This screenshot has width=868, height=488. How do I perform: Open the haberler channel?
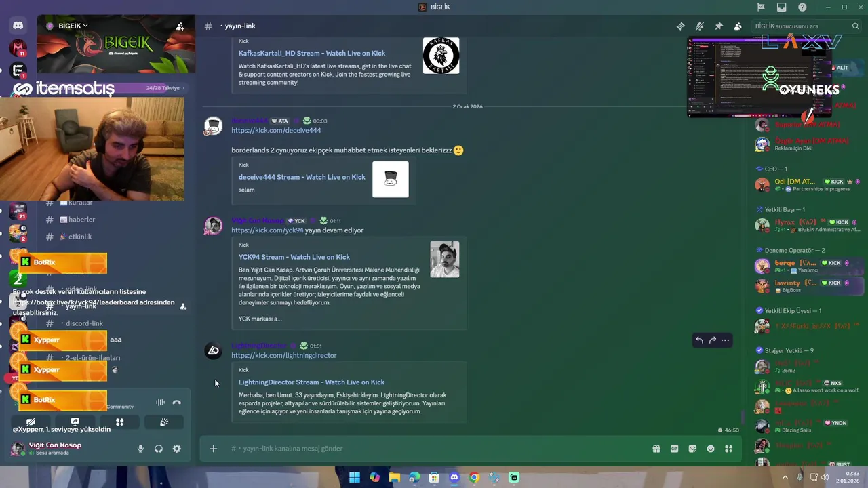(81, 220)
